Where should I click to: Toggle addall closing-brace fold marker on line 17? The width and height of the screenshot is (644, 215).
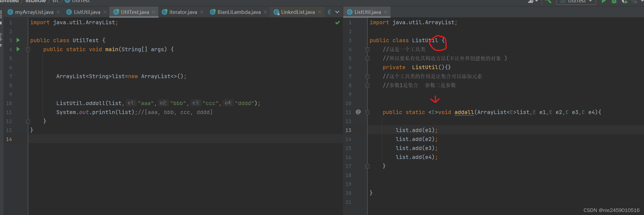pos(367,166)
